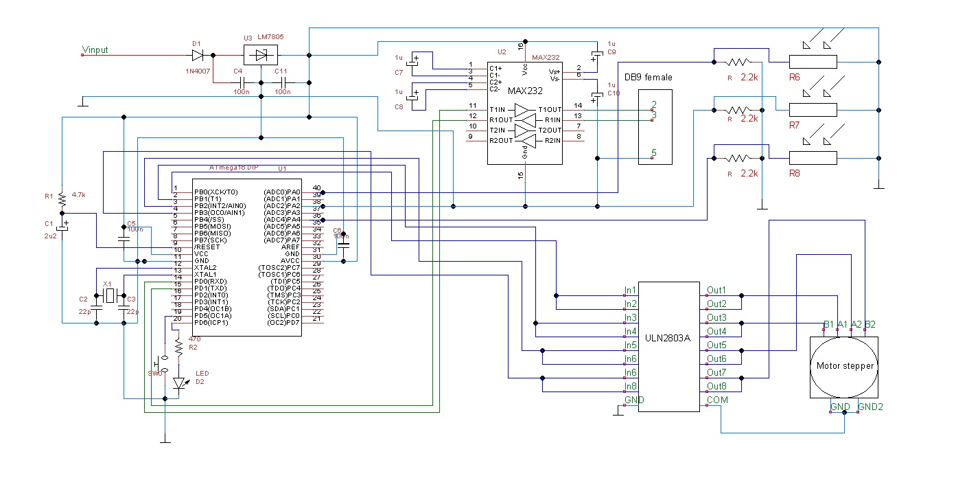
Task: Click the R1IN pin label
Action: [552, 120]
